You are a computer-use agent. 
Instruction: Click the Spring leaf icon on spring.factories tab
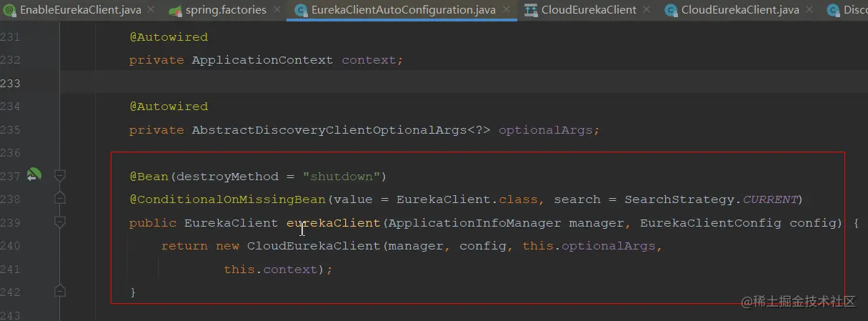(175, 10)
